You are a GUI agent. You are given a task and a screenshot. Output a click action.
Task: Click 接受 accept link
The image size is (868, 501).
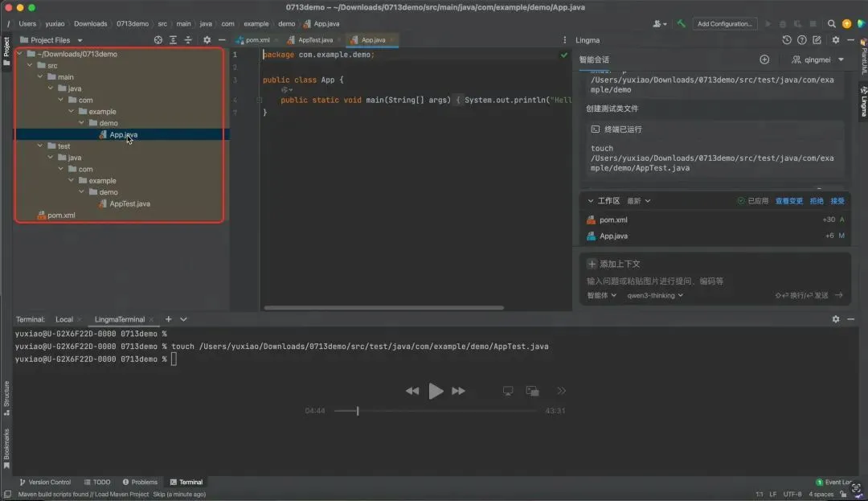[x=837, y=201]
